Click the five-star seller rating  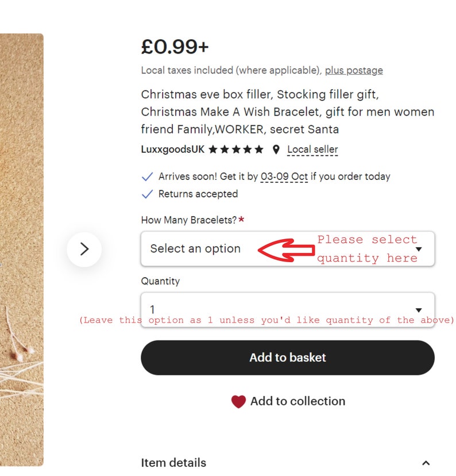tap(236, 149)
